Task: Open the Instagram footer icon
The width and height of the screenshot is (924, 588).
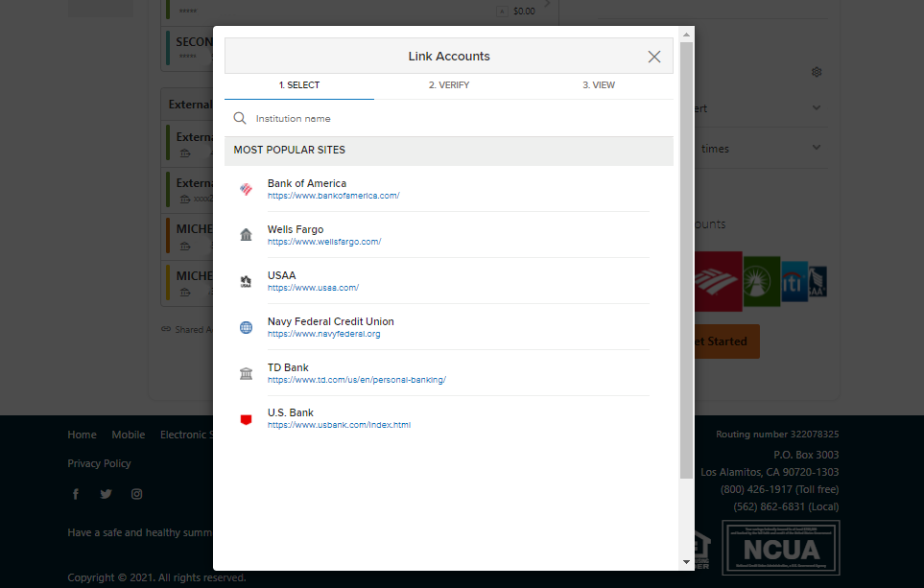Action: coord(136,494)
